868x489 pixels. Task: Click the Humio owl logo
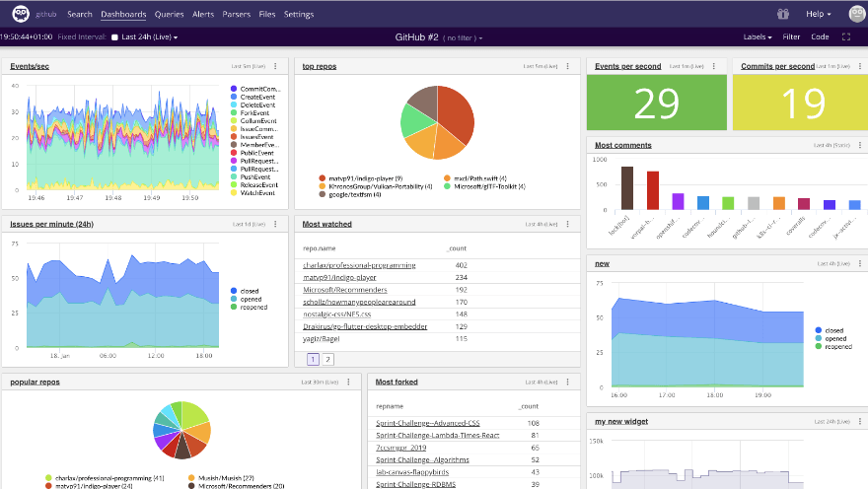tap(19, 14)
